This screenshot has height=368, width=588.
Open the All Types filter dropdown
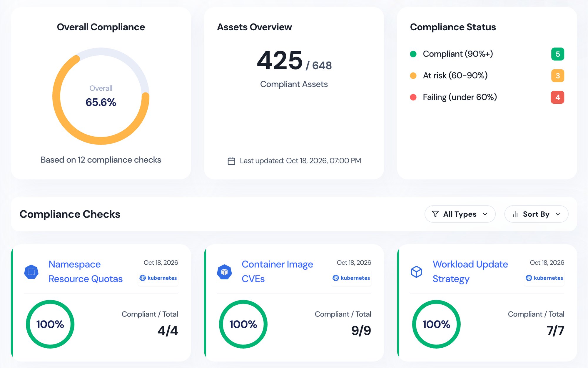coord(460,214)
